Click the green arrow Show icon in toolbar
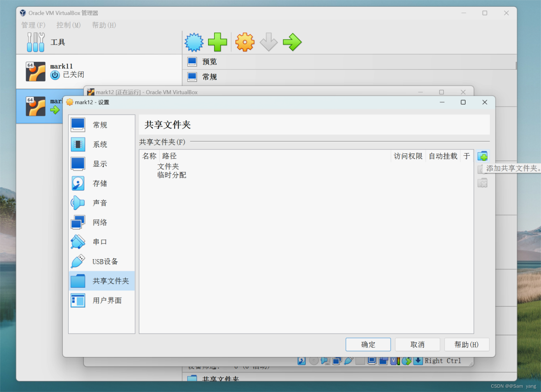Viewport: 541px width, 392px height. pos(292,42)
